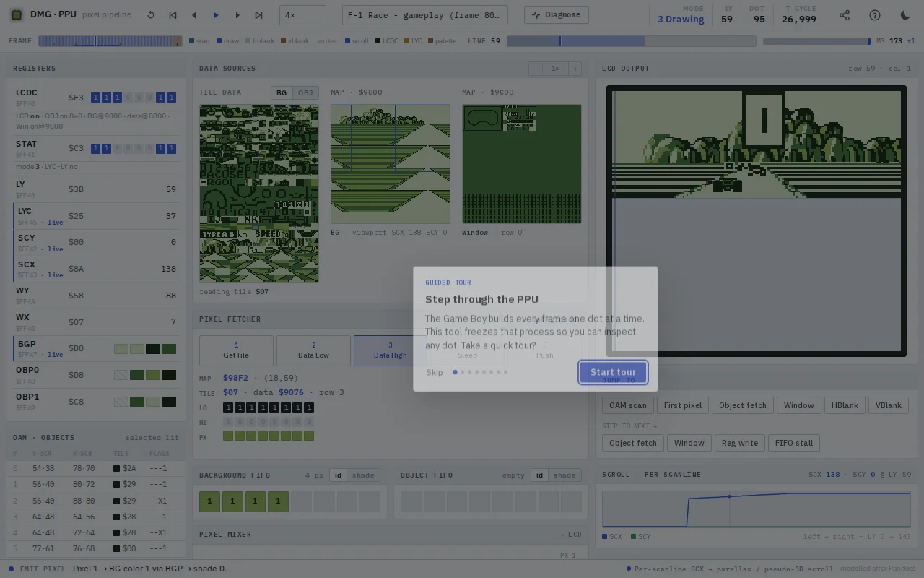Select the black BGP palette swatch
This screenshot has width=924, height=578.
point(153,349)
